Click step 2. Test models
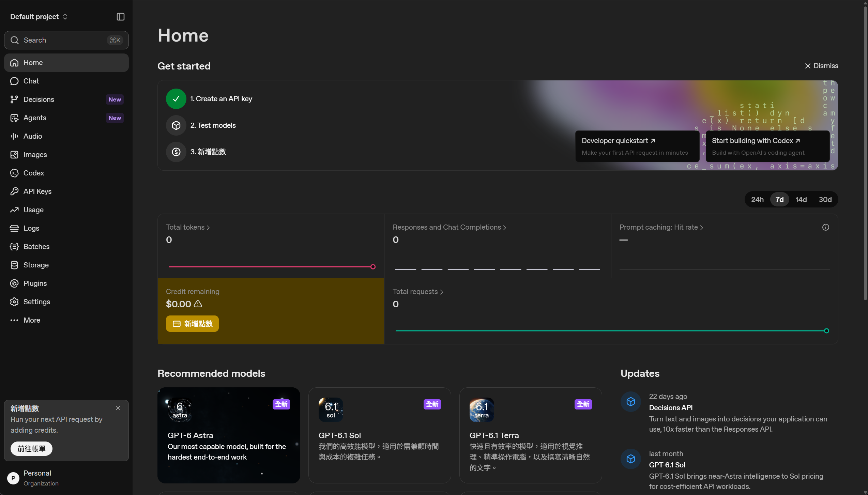The width and height of the screenshot is (868, 495). point(201,125)
